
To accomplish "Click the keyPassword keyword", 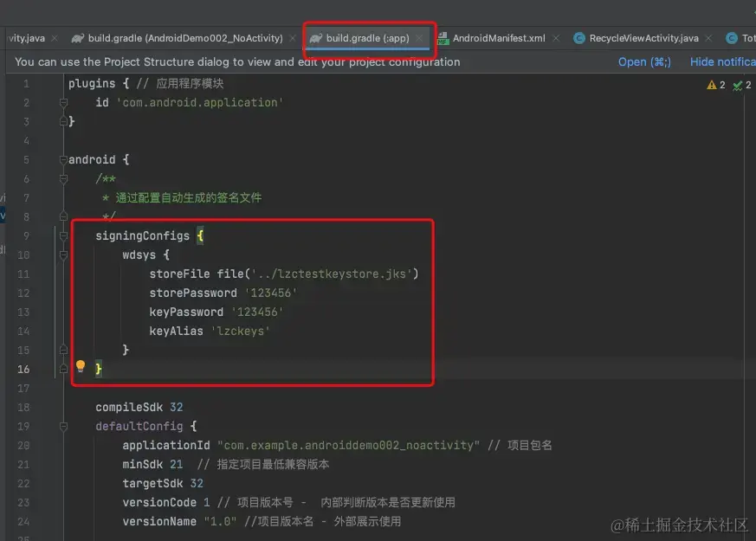I will pos(186,312).
